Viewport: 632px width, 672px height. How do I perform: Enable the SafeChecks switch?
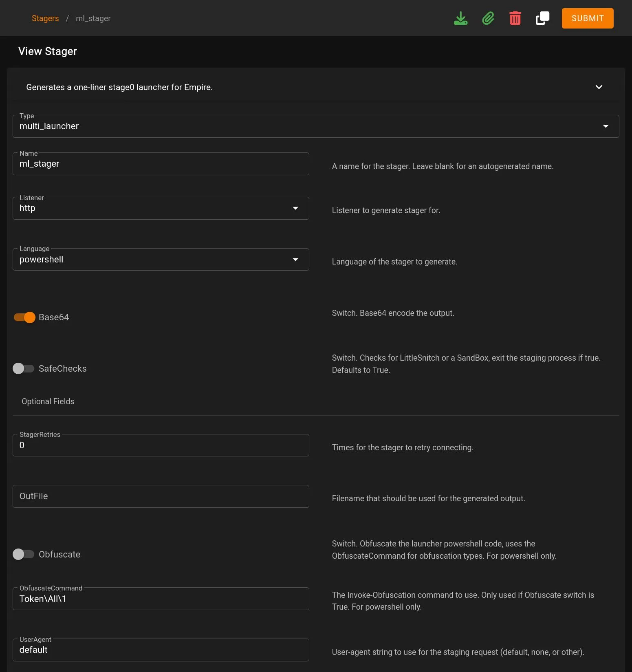click(x=23, y=369)
